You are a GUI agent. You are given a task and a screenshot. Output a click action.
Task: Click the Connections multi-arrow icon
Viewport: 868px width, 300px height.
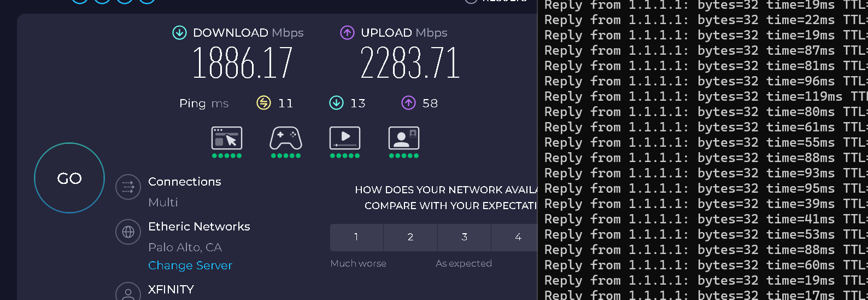pyautogui.click(x=128, y=187)
